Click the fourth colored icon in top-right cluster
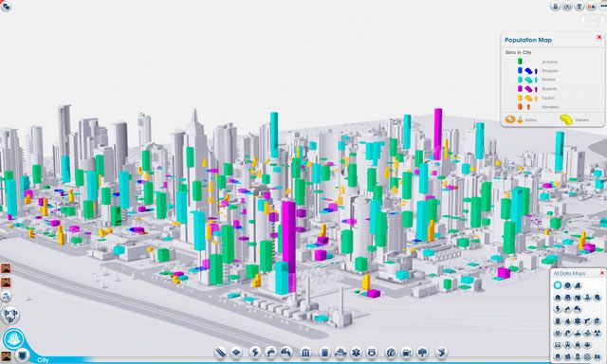607x364 pixels. pyautogui.click(x=591, y=7)
